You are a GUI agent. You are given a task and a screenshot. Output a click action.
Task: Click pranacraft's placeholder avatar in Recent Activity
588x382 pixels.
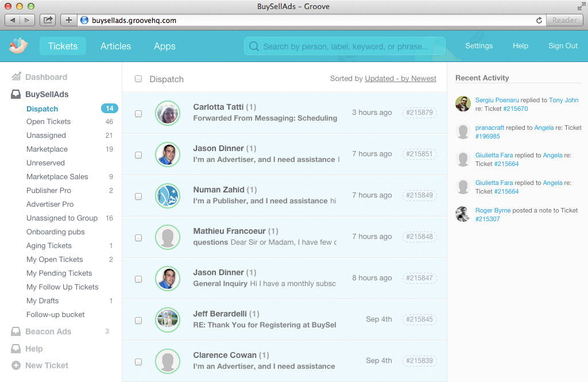463,132
